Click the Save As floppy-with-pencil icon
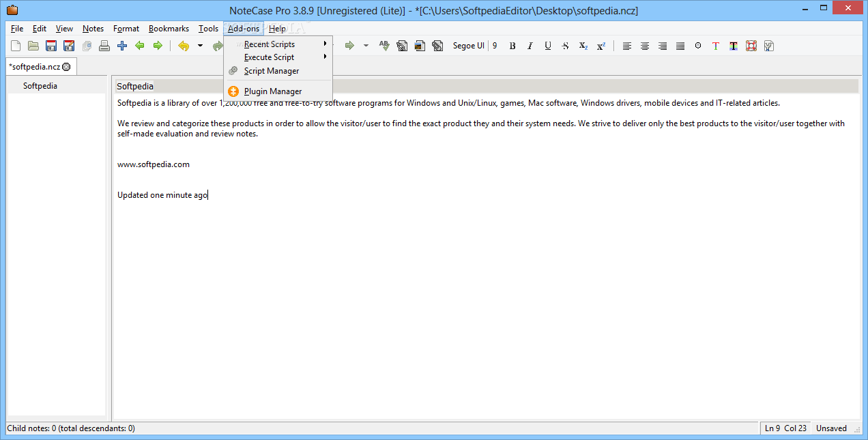 69,46
